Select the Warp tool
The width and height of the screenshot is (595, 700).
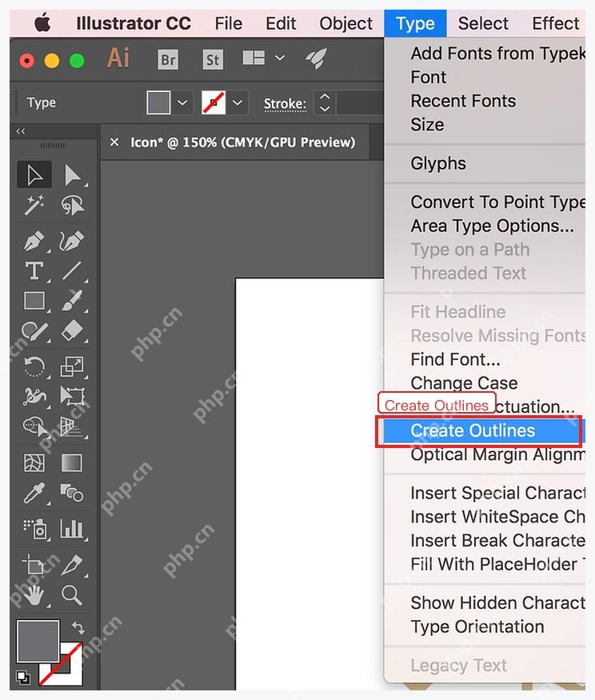tap(34, 397)
